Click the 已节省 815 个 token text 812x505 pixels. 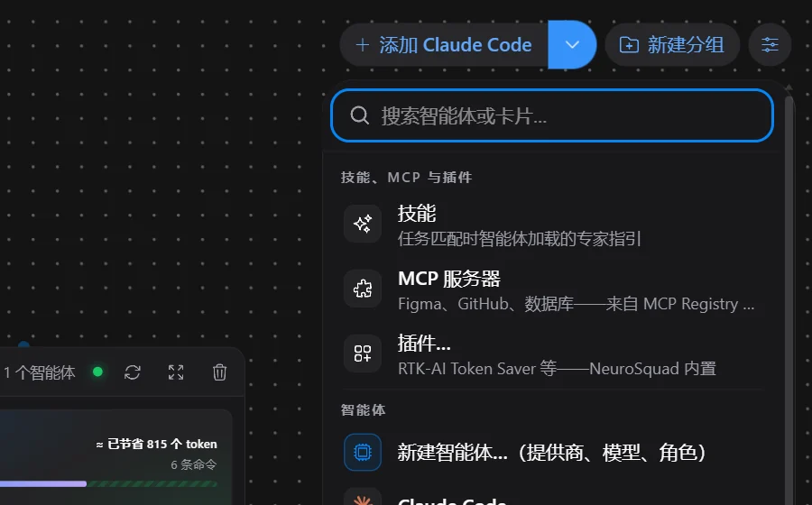(x=156, y=444)
